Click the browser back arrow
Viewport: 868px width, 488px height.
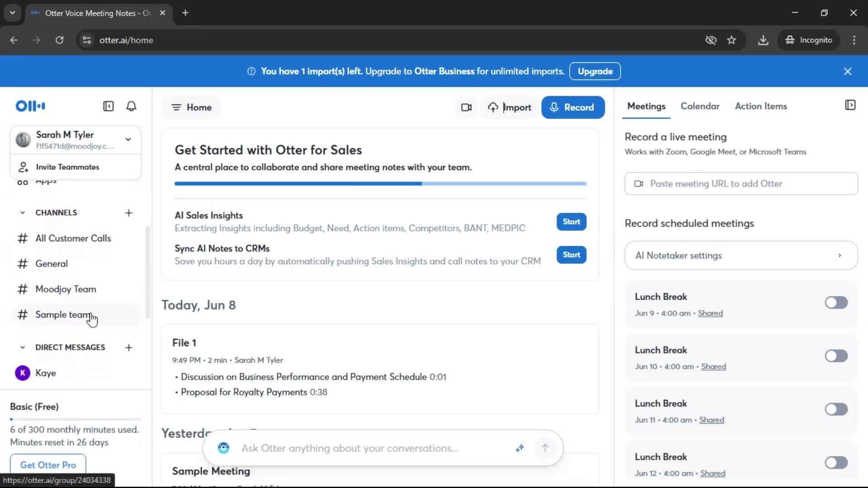[14, 40]
